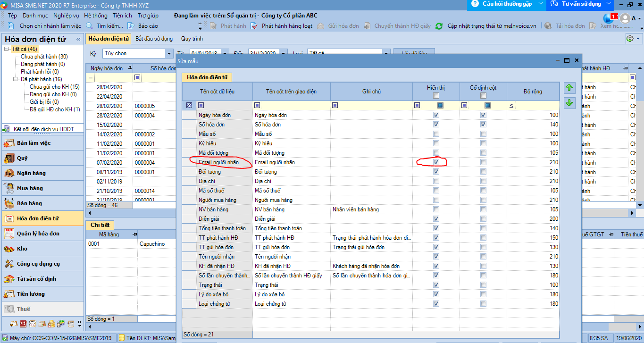644x343 pixels.
Task: Expand sidebar footer overflow chevron
Action: [79, 324]
